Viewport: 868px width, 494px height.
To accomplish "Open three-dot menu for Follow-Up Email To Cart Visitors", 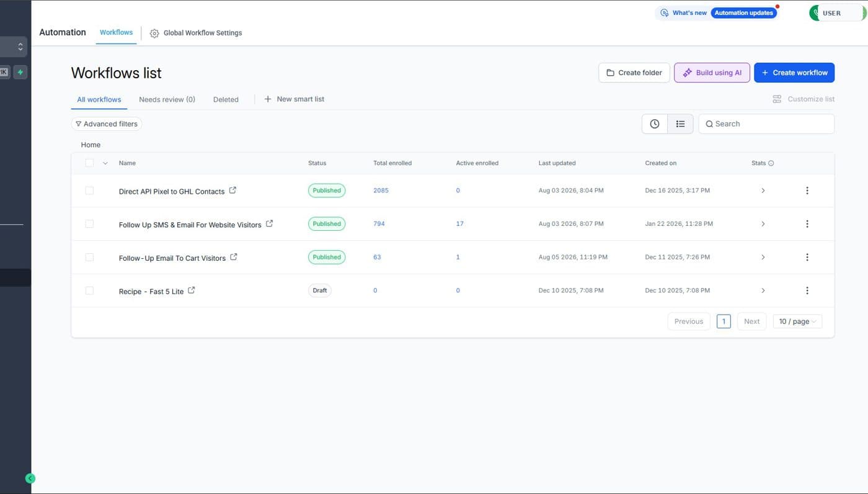I will click(x=807, y=257).
